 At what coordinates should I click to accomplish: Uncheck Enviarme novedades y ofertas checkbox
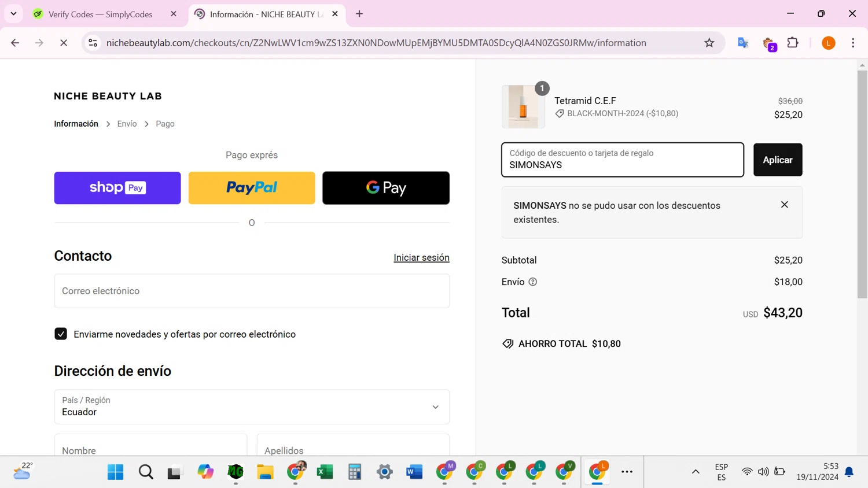tap(61, 334)
